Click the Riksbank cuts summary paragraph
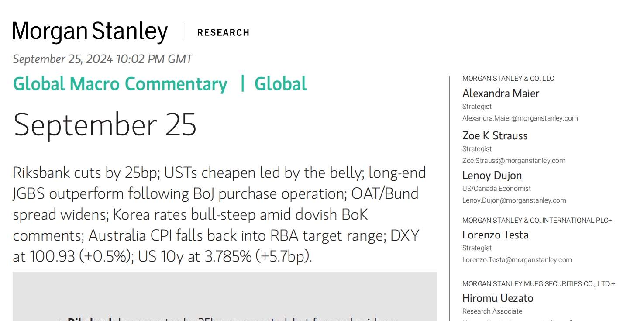The height and width of the screenshot is (321, 644). coord(218,214)
